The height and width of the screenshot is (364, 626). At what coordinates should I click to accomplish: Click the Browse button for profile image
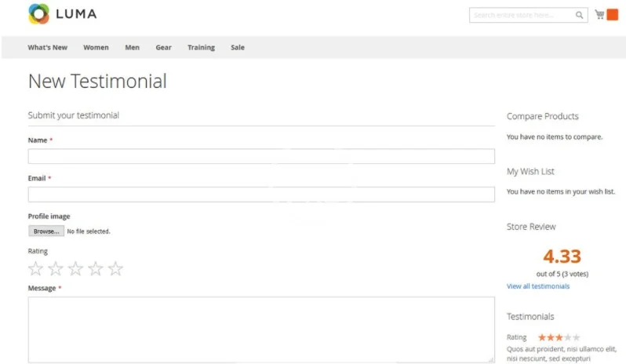click(x=46, y=231)
